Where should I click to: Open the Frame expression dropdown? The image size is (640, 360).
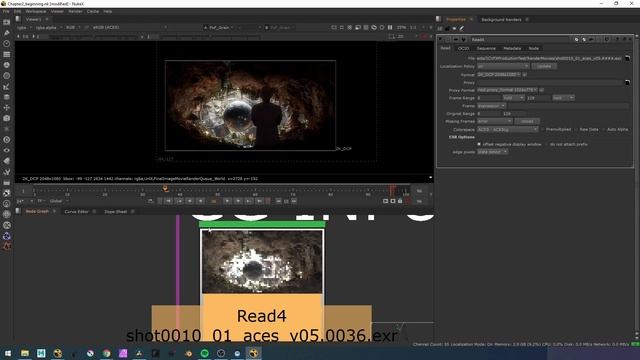tap(491, 106)
